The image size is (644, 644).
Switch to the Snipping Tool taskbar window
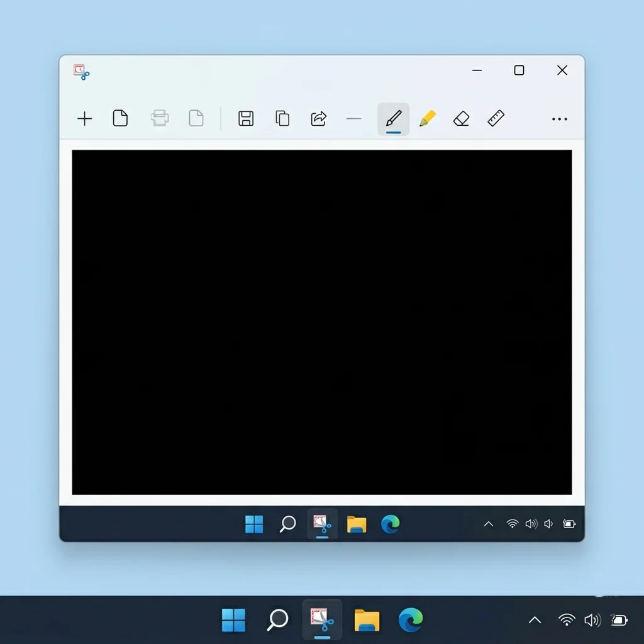(x=321, y=619)
